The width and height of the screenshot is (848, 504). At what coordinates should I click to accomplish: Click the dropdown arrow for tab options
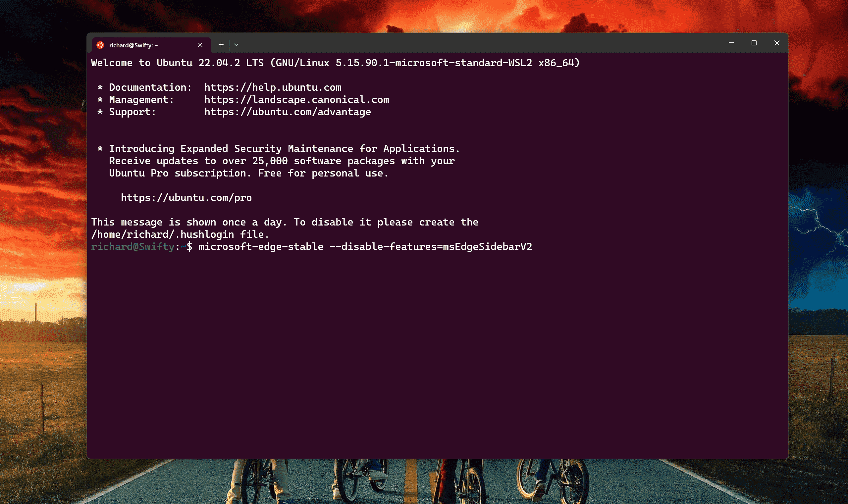click(237, 44)
